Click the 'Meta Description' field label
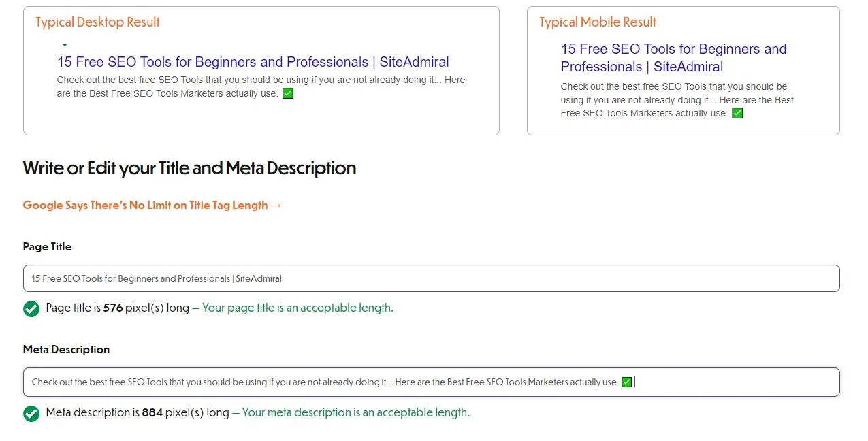The width and height of the screenshot is (868, 441). coord(66,350)
